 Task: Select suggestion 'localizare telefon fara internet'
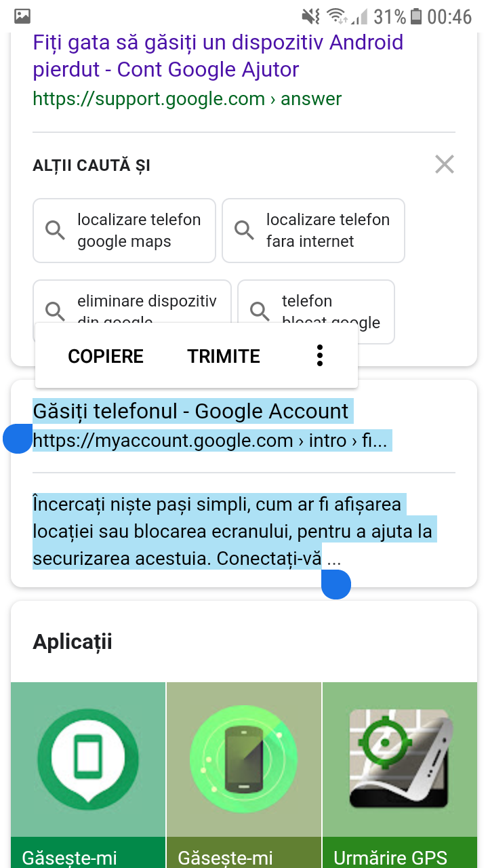[313, 231]
